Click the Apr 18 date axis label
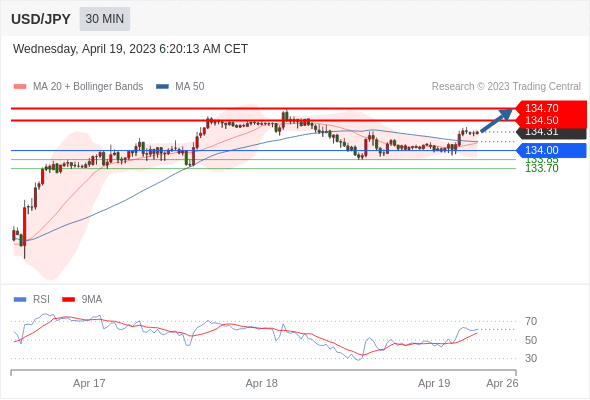 click(262, 383)
